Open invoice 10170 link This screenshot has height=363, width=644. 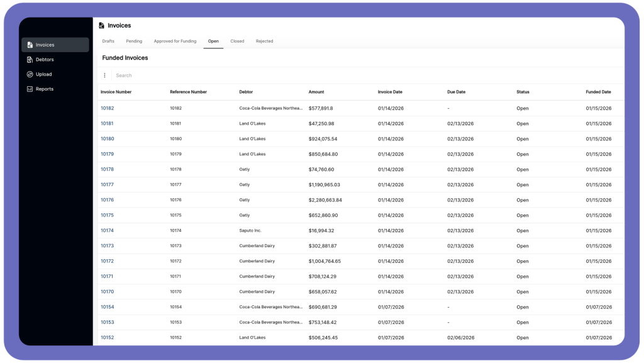108,292
